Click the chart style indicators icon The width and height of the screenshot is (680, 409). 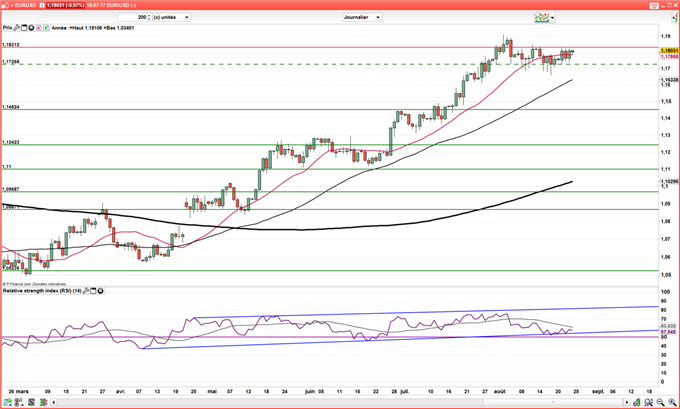542,17
